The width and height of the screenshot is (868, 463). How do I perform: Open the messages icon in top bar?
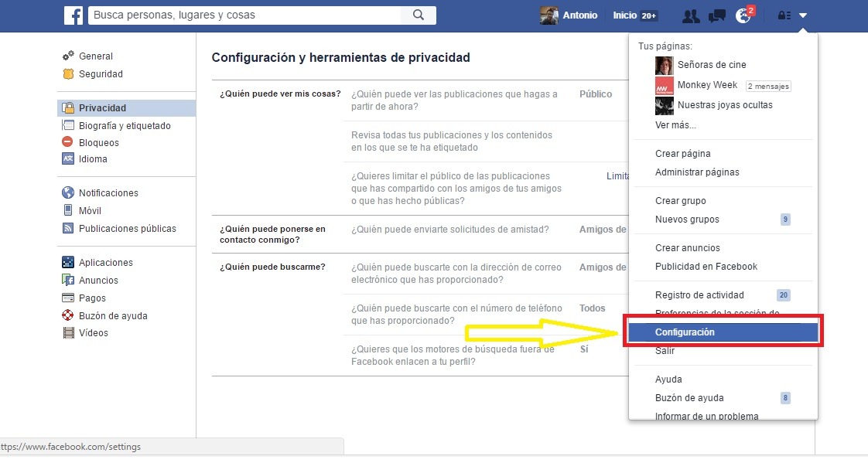(x=717, y=16)
